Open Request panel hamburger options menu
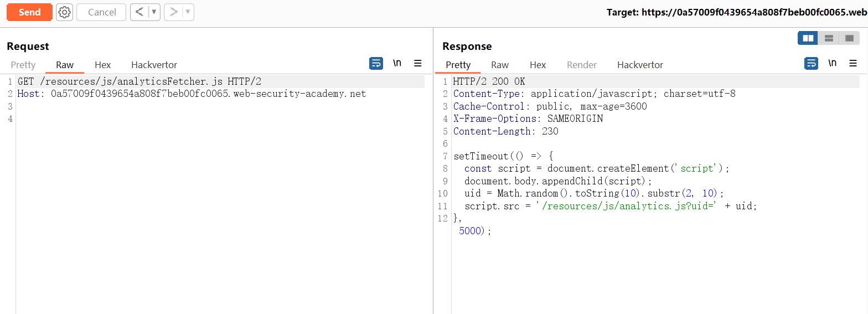This screenshot has height=314, width=868. [418, 63]
